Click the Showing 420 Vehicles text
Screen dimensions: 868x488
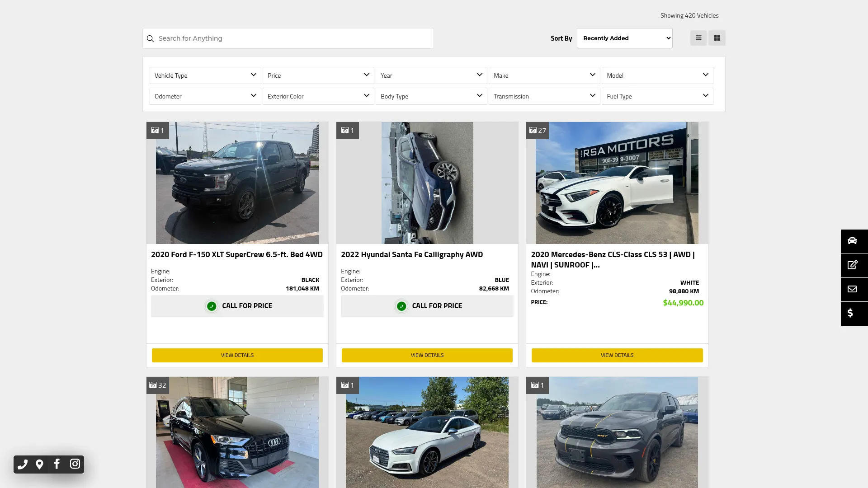coord(689,16)
